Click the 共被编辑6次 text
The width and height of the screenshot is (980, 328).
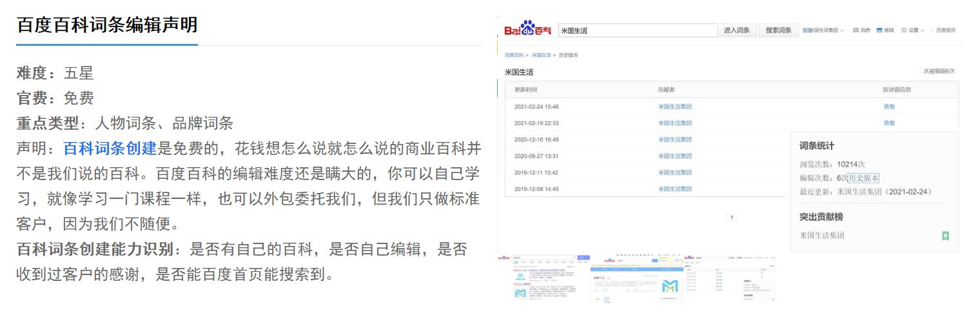point(939,72)
